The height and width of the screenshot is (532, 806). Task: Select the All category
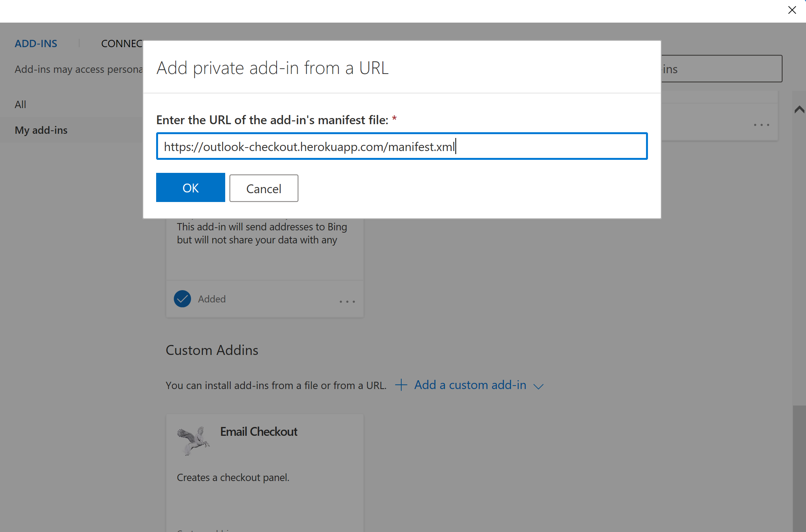[20, 104]
